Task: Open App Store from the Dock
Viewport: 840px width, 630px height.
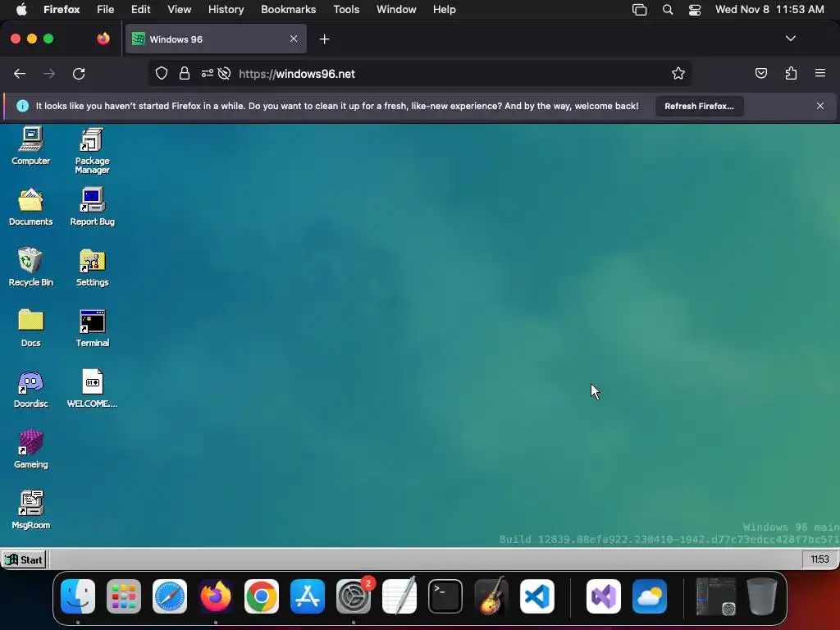Action: coord(308,596)
